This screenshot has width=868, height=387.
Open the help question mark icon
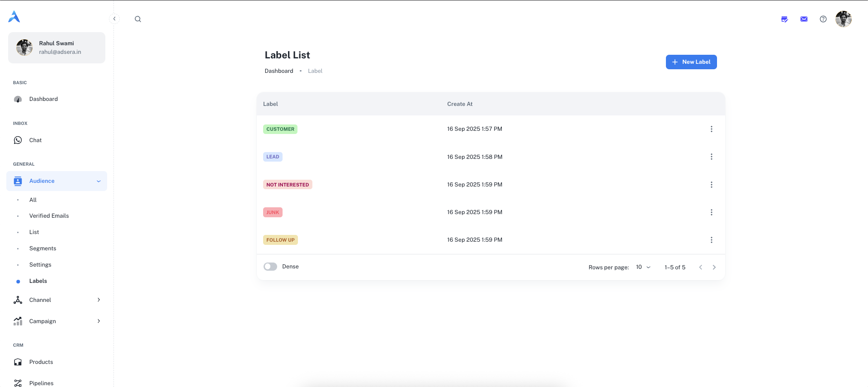click(x=823, y=19)
